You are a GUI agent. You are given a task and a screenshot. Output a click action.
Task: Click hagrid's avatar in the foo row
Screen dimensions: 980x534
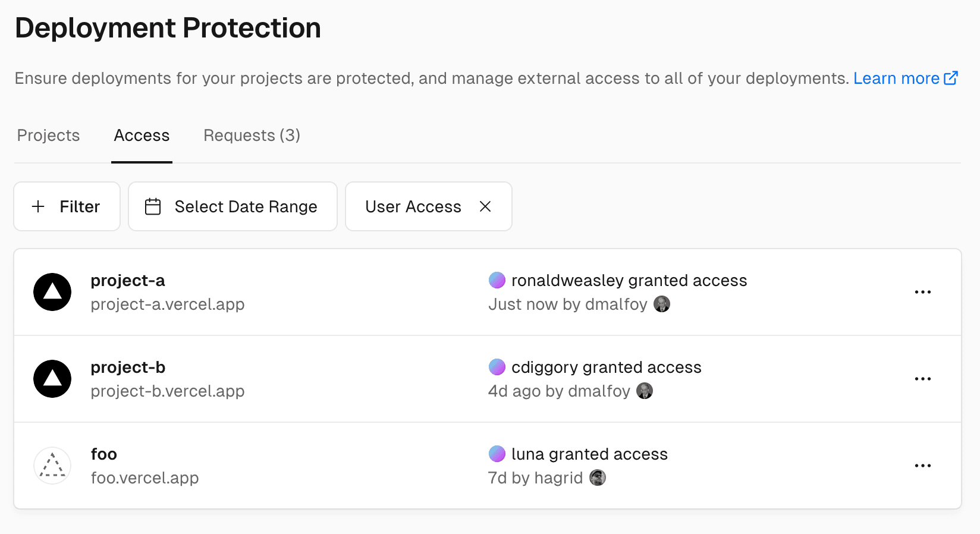point(598,478)
